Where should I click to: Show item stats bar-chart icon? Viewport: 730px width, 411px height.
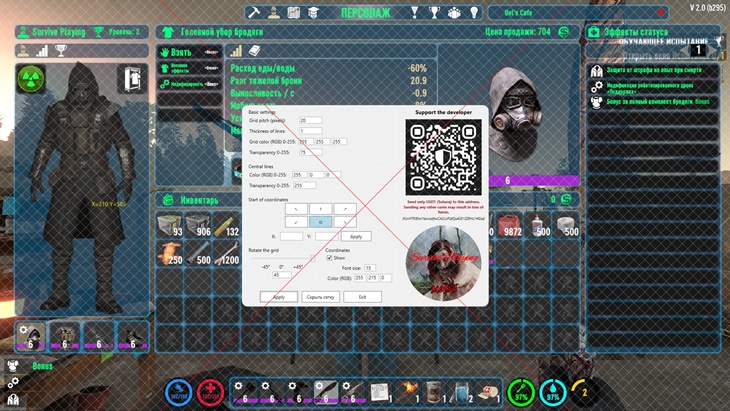pos(237,51)
